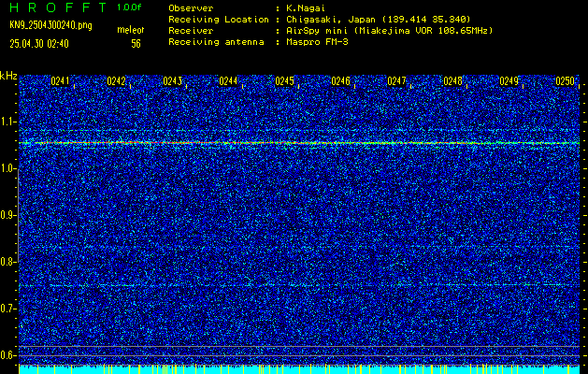This screenshot has height=374, width=588.
Task: Select the version label 1.00f
Action: pos(129,7)
